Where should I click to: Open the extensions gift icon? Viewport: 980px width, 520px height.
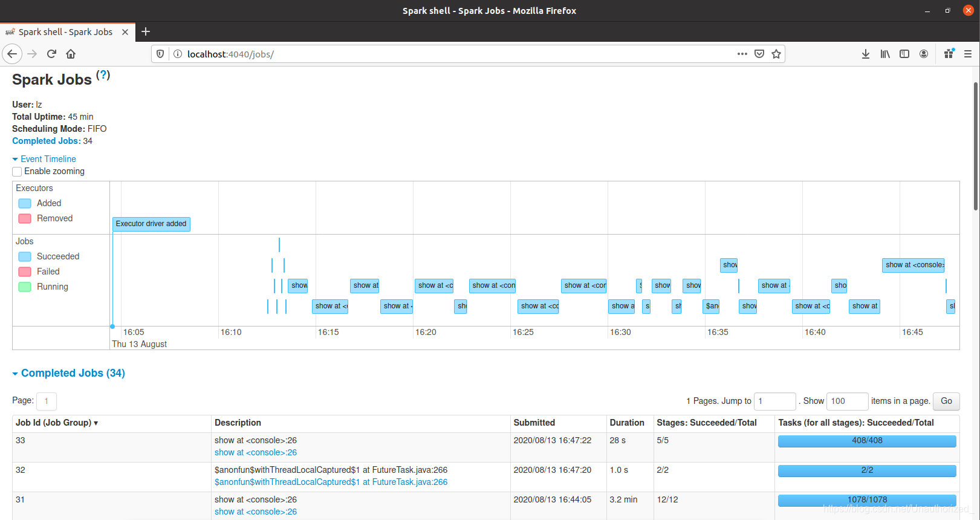949,54
